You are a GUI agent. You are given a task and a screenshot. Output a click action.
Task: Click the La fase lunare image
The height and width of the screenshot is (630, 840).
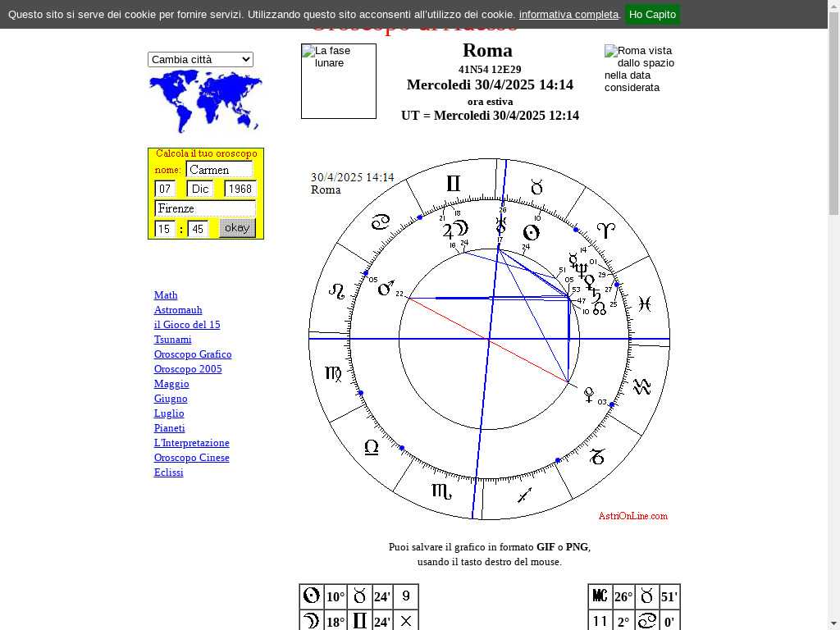pyautogui.click(x=339, y=81)
